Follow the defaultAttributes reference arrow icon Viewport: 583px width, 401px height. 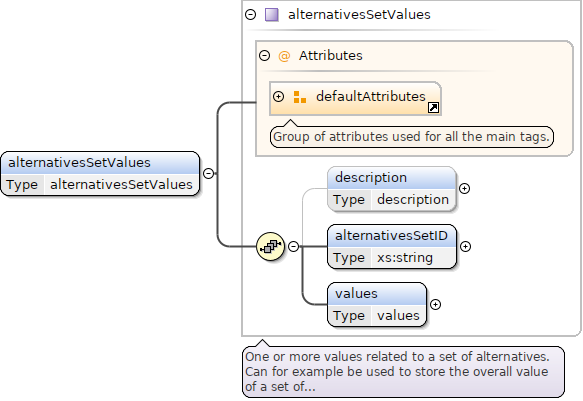click(x=433, y=108)
